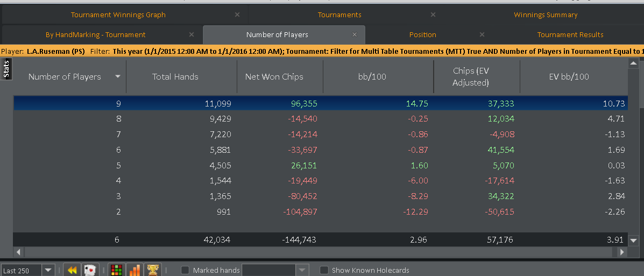Open the colored grid matrix icon
The image size is (644, 276).
pyautogui.click(x=116, y=270)
